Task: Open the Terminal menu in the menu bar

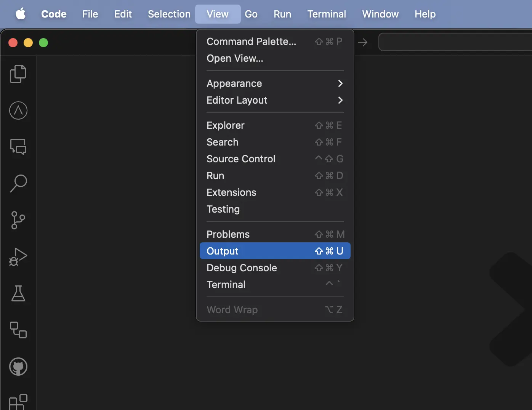Action: [327, 14]
